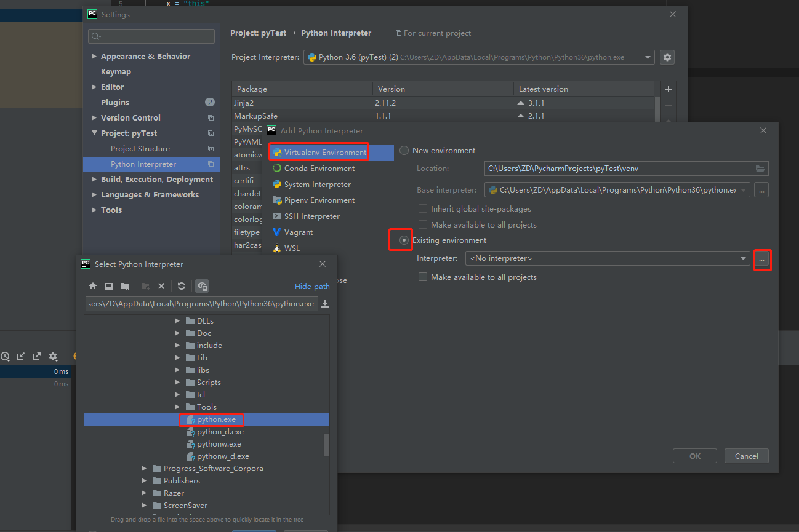Click the Settings search box
799x532 pixels.
point(151,36)
